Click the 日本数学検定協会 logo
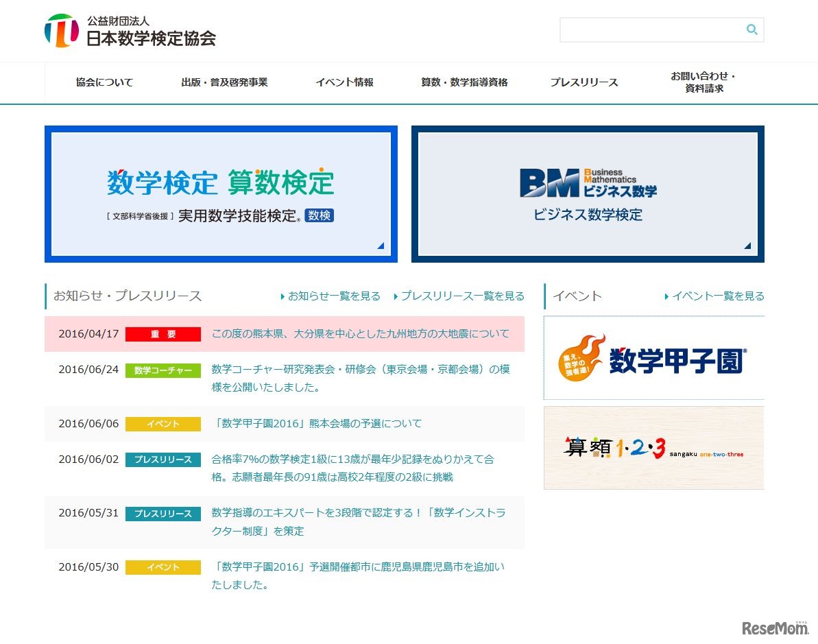This screenshot has height=644, width=818. 130,31
